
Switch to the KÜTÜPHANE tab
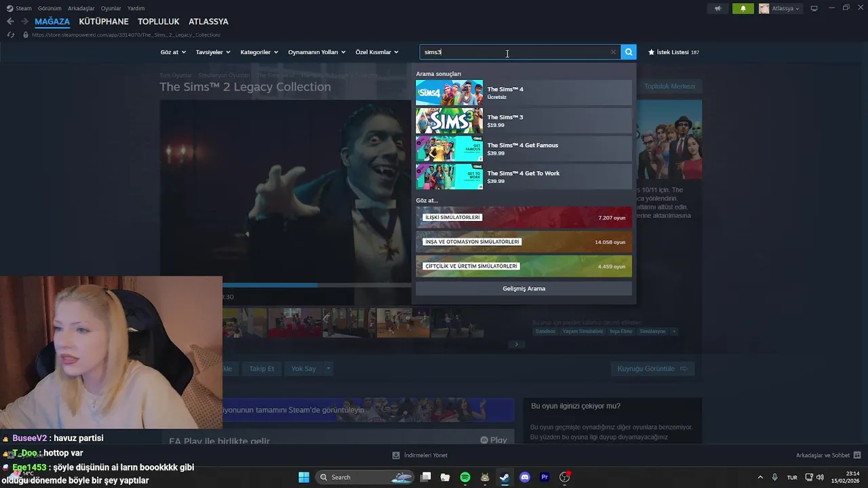point(104,22)
